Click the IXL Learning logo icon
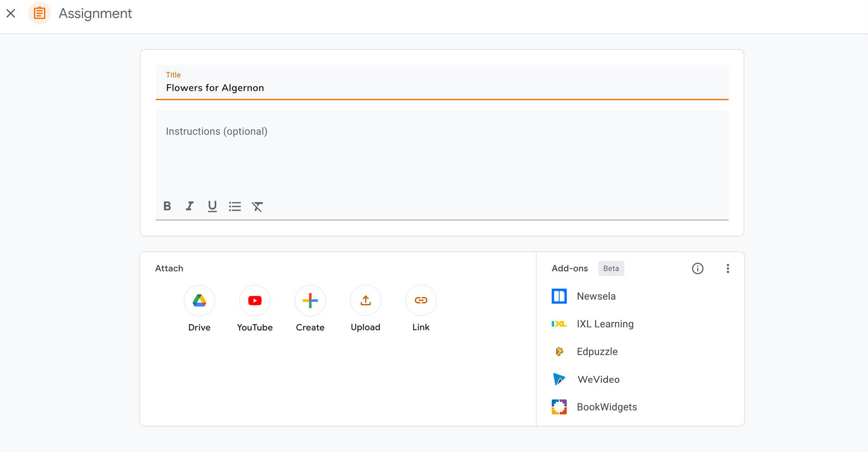 [x=559, y=324]
